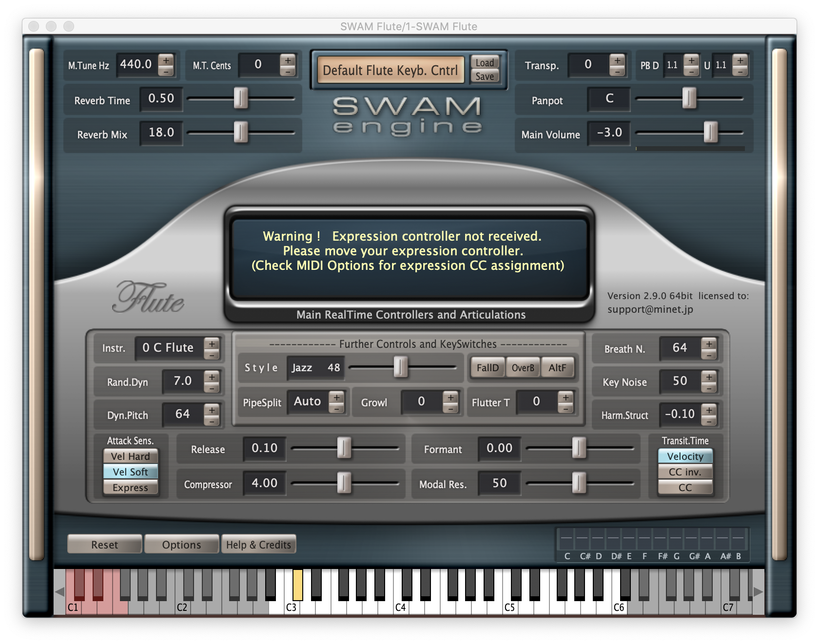
Task: Click the Main Volume value -3.0
Action: point(609,133)
